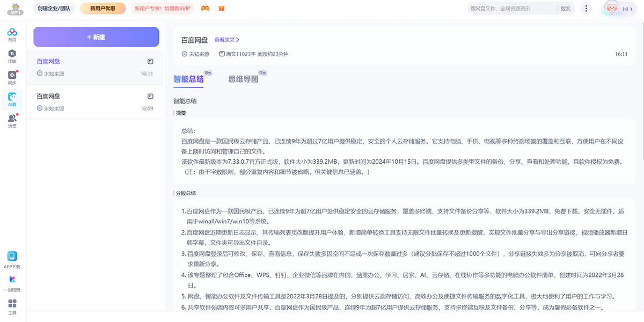Open the three-dot more options menu
The image size is (644, 322).
587,9
